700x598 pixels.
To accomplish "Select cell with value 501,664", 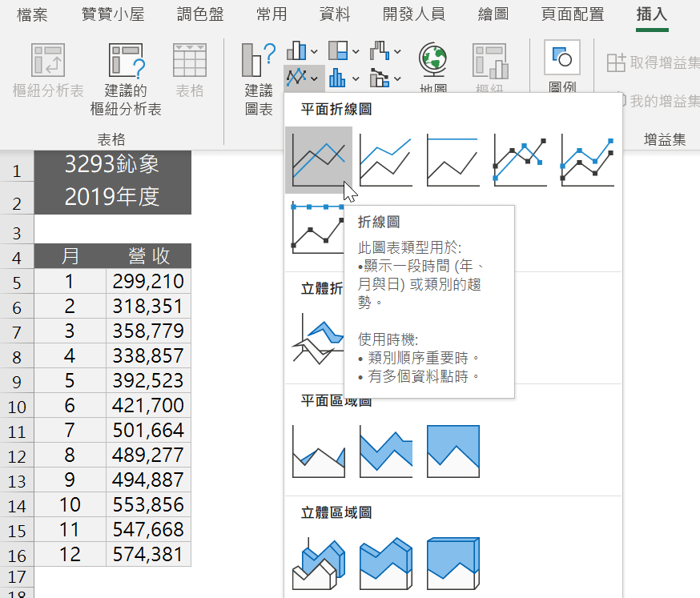I will point(149,430).
